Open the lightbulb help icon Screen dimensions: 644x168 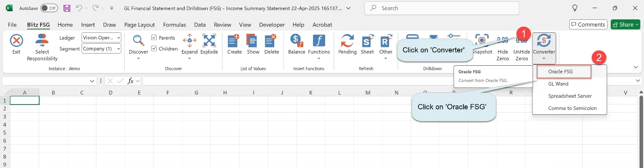tap(574, 8)
